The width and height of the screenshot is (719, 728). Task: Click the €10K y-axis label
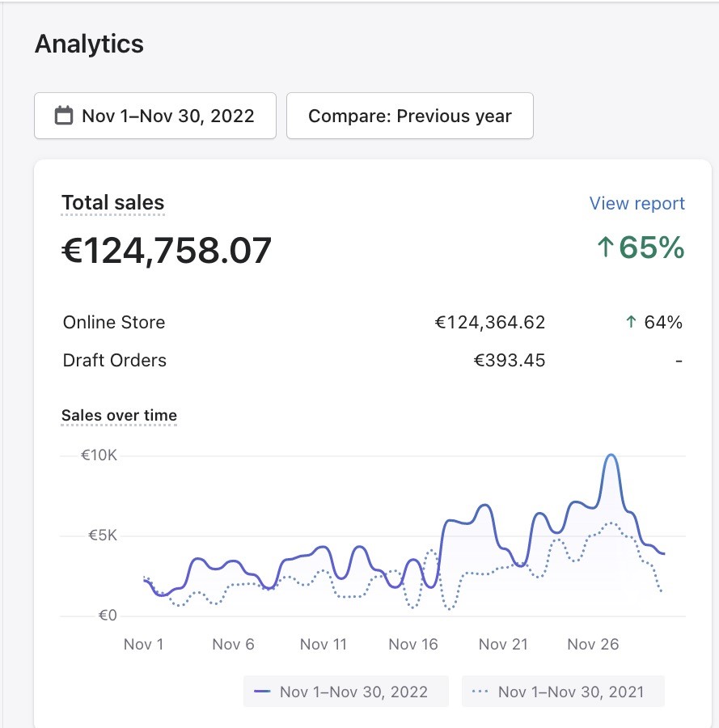[x=99, y=455]
